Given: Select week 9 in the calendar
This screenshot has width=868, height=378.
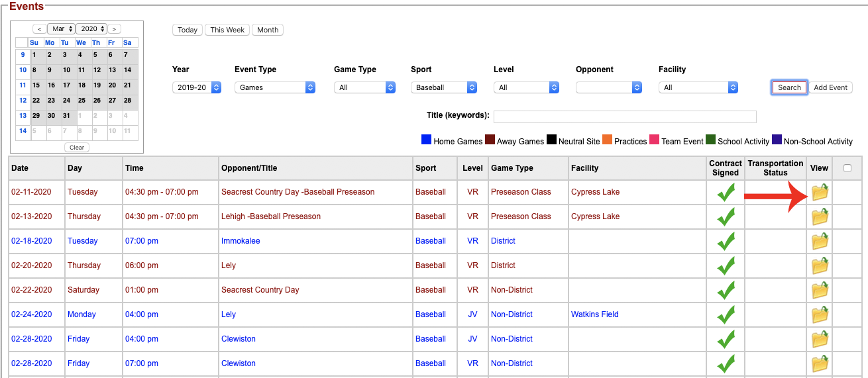Looking at the screenshot, I should click(23, 55).
